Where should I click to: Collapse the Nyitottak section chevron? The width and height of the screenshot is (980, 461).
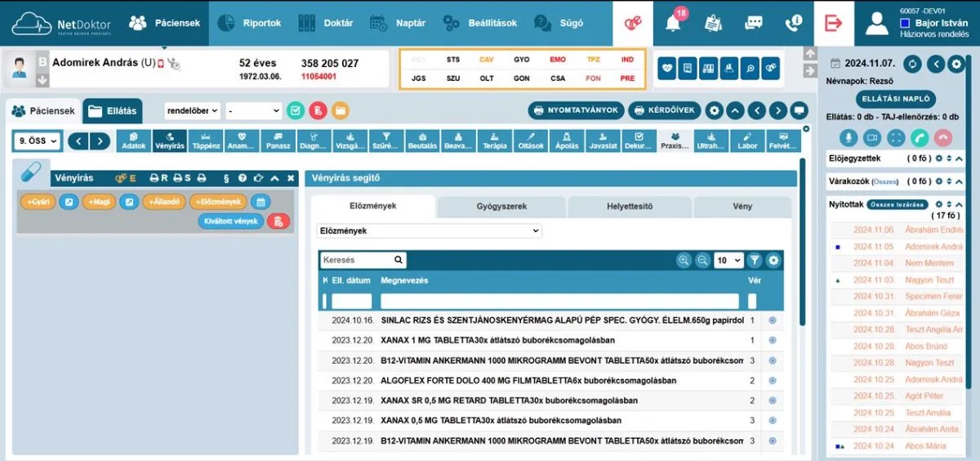point(959,204)
